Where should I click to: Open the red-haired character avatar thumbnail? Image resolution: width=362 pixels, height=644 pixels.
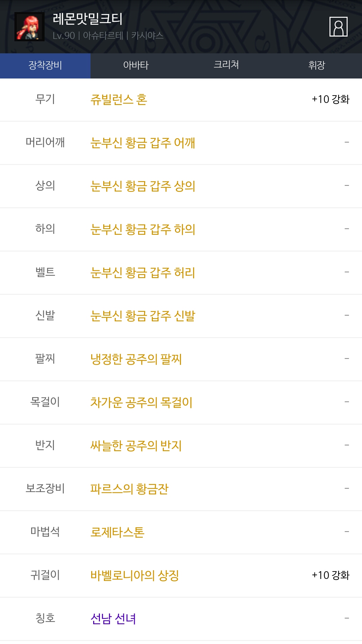[29, 27]
